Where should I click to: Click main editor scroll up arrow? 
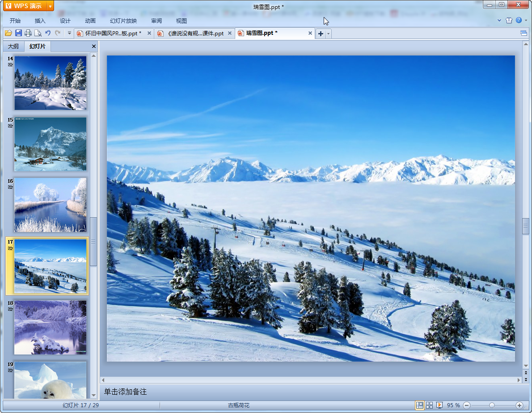526,44
